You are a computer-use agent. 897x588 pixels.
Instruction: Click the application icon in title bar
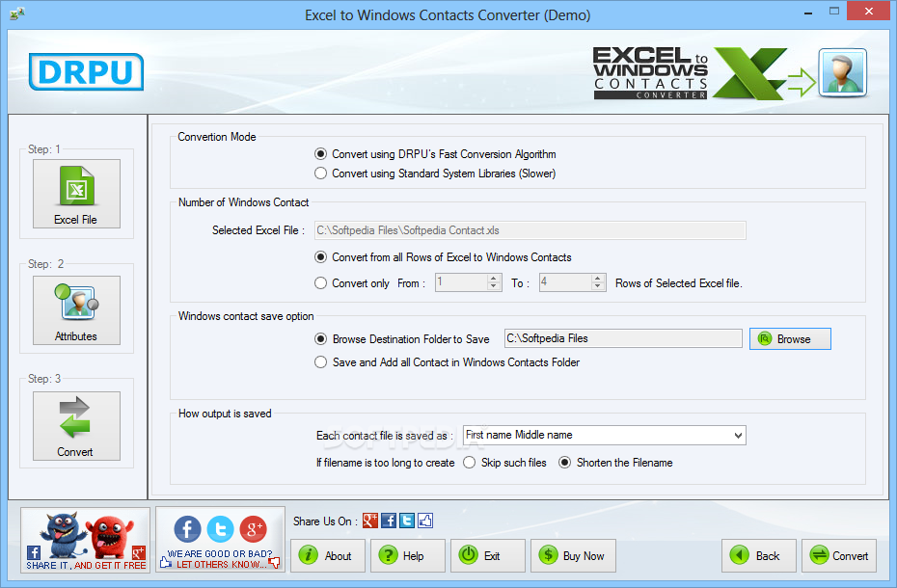pyautogui.click(x=17, y=13)
